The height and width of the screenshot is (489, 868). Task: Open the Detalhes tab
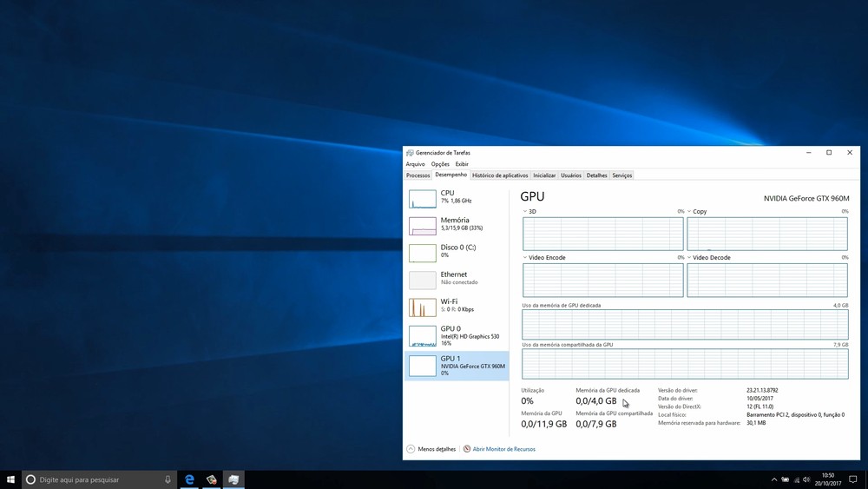[x=597, y=175]
